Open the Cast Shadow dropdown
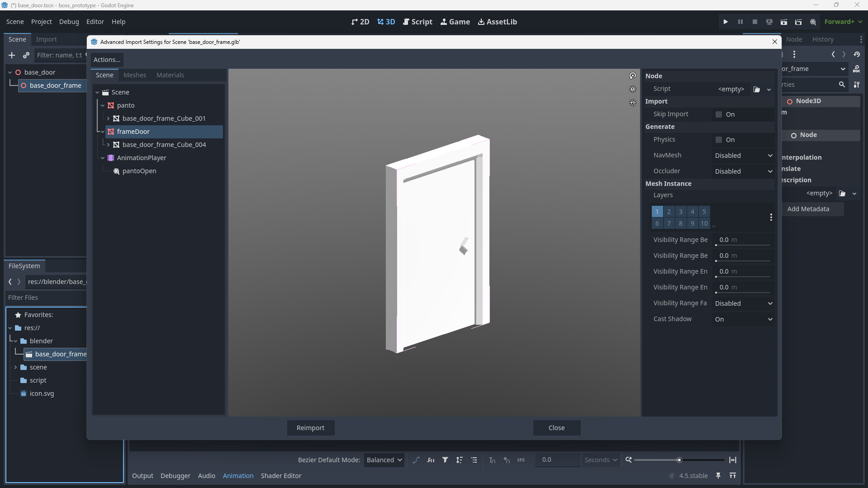The height and width of the screenshot is (488, 868). (743, 319)
